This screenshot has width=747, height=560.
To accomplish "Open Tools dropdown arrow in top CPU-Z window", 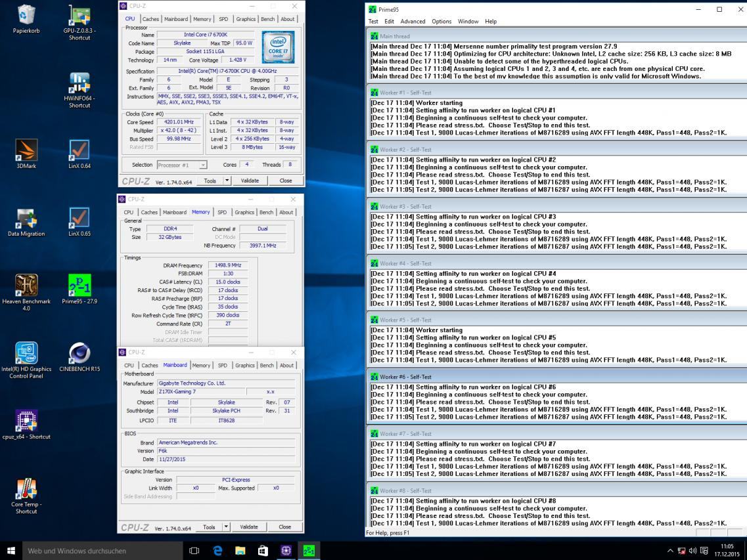I will click(x=227, y=181).
